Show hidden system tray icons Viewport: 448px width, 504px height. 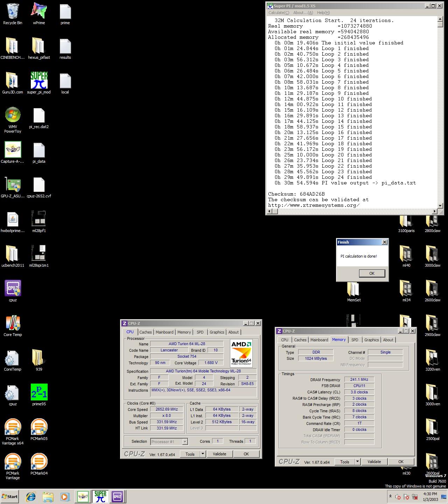390,496
